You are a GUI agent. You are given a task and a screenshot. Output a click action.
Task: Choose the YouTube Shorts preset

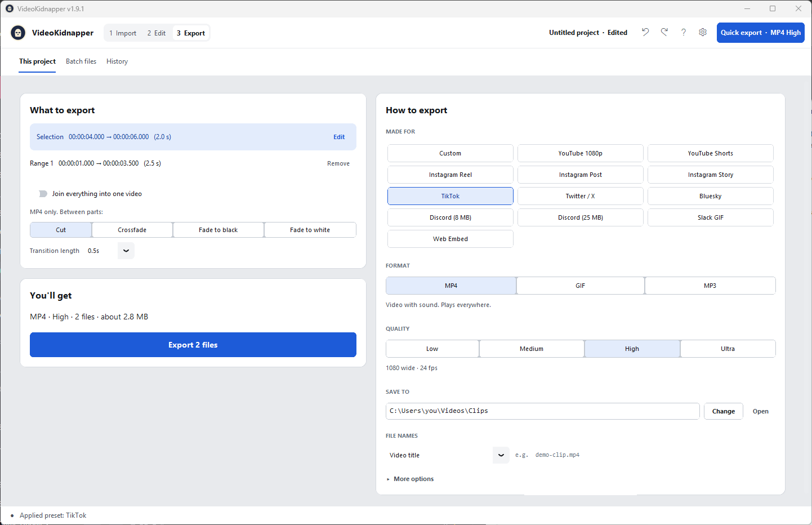[x=711, y=153]
